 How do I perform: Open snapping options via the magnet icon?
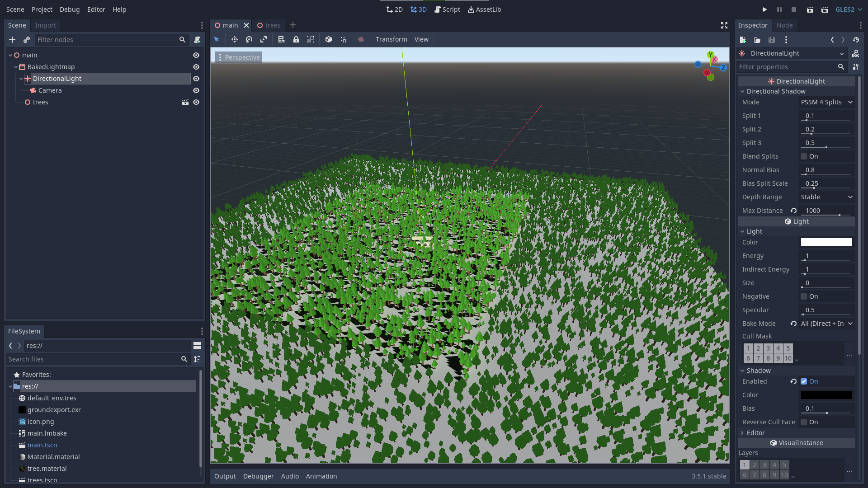pos(344,39)
